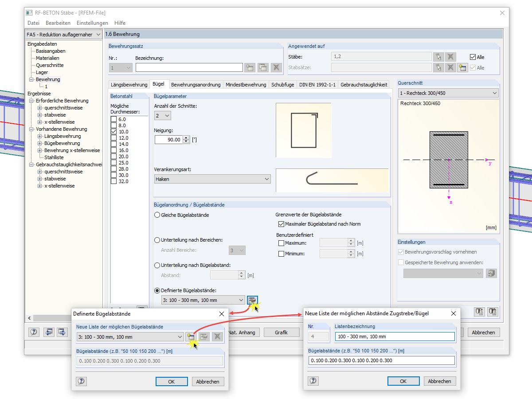Pick members graphically for Stäbe
The width and height of the screenshot is (532, 399).
pyautogui.click(x=438, y=57)
